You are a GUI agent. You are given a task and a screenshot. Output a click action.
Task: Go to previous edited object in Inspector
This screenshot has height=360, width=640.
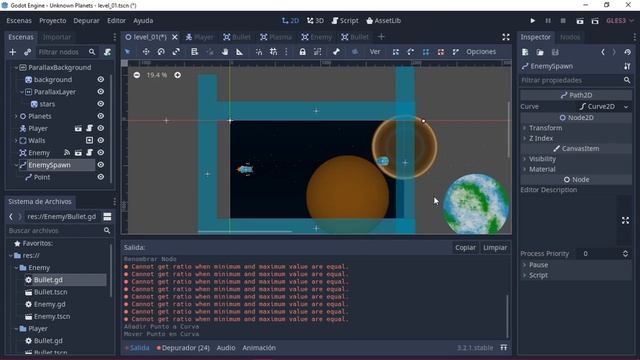[603, 52]
